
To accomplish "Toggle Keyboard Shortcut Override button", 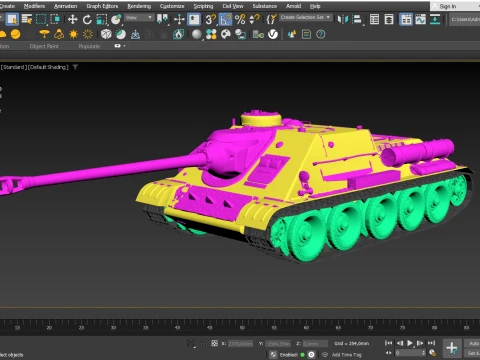I will tap(194, 19).
